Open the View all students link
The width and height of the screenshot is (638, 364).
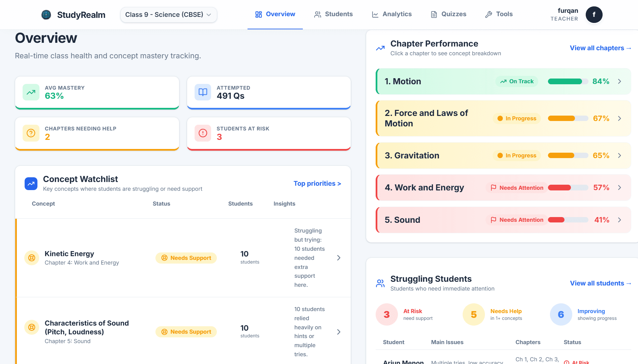(x=601, y=283)
